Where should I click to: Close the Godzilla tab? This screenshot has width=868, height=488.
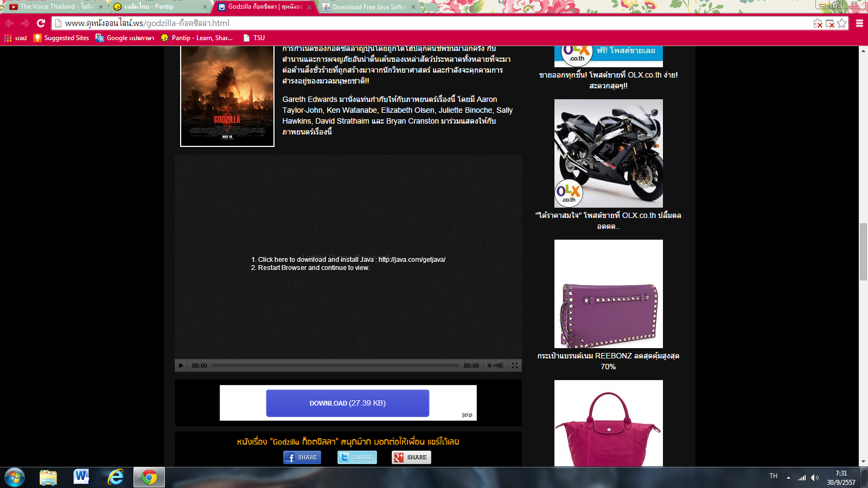click(x=309, y=7)
